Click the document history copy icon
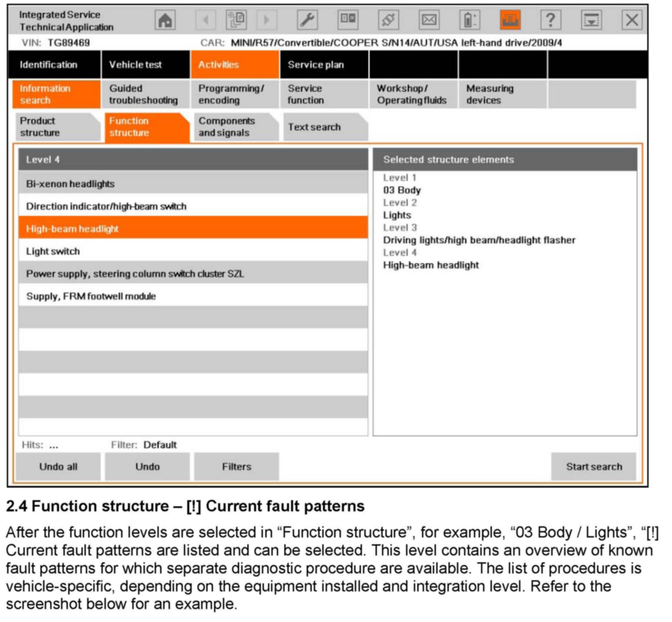Viewport: 672px width, 622px height. (x=236, y=20)
